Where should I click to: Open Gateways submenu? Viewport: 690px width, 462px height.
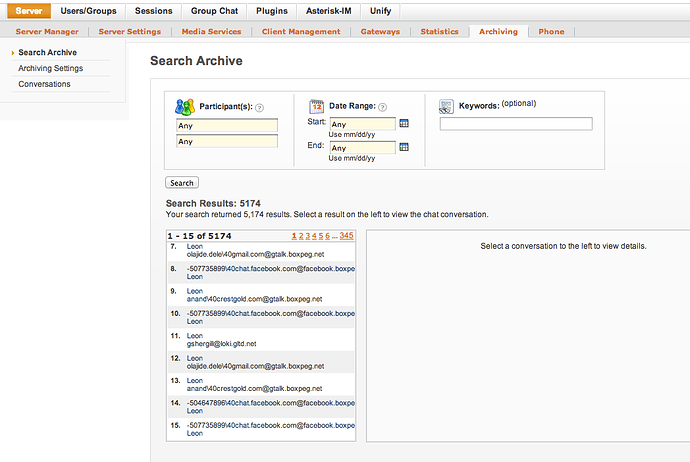(x=380, y=32)
